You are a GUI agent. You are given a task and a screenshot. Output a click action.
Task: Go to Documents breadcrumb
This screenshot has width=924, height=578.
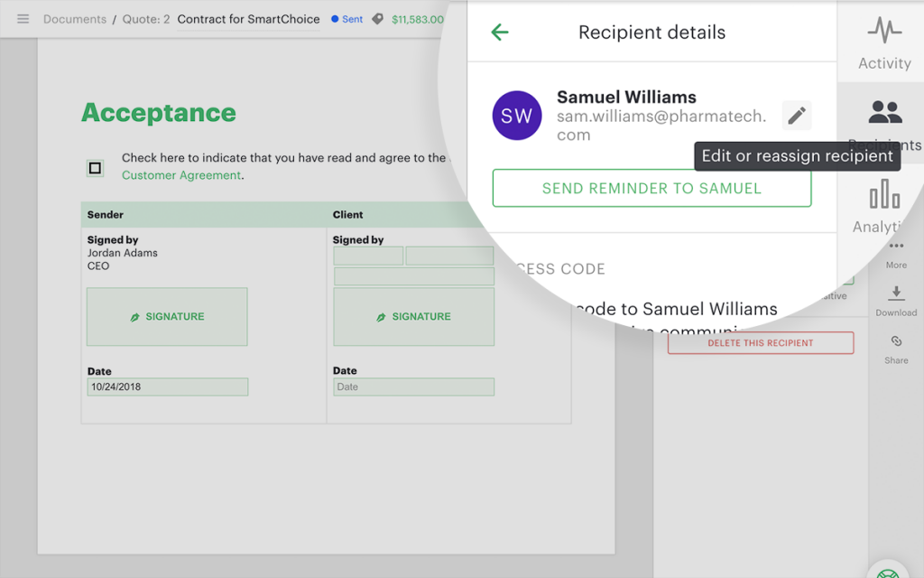74,19
